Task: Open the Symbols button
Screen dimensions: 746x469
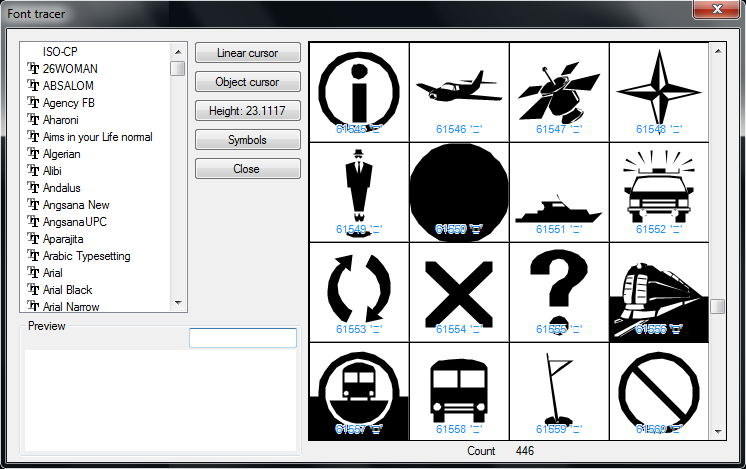Action: 247,140
